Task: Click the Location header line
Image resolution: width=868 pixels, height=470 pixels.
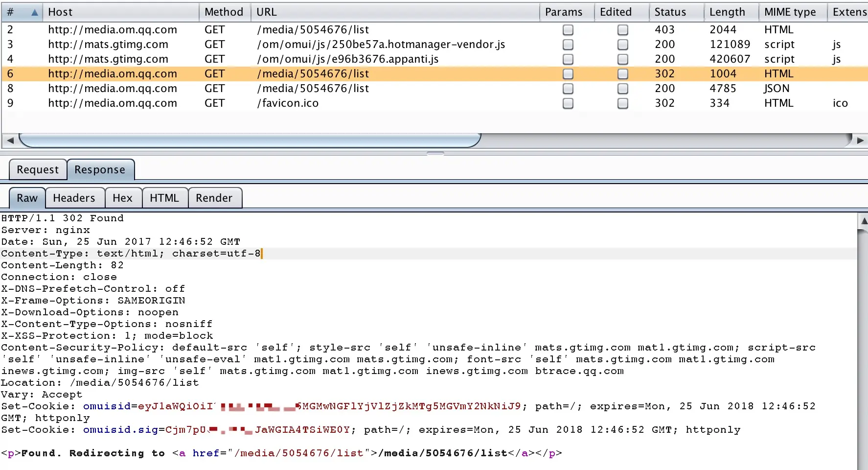Action: pos(100,383)
